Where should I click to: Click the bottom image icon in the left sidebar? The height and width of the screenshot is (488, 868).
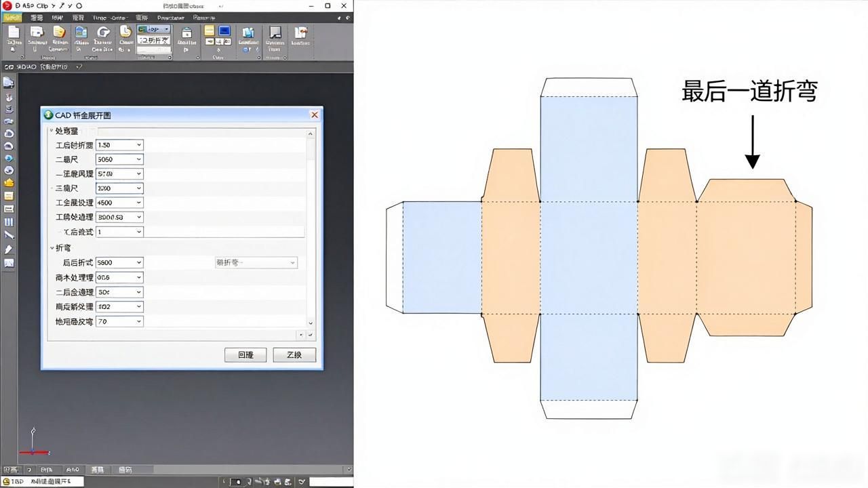click(x=9, y=263)
